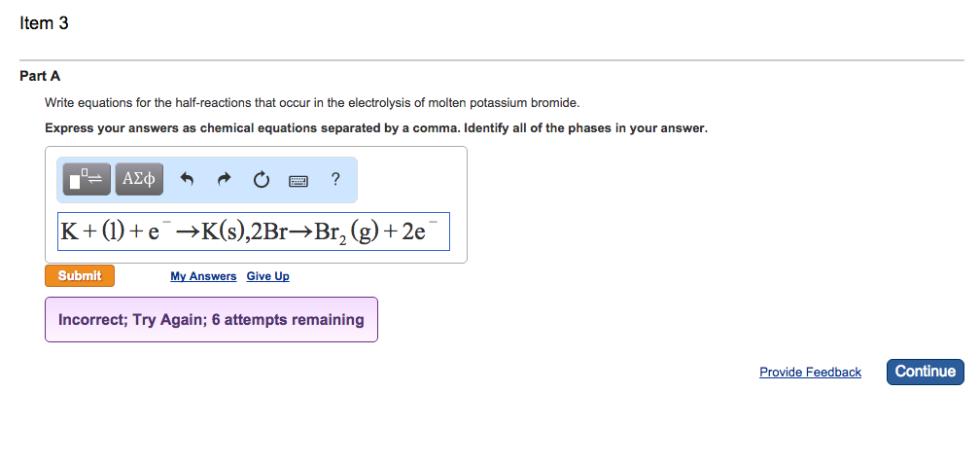Select the 'Incorrect; Try Again' feedback box

(211, 319)
